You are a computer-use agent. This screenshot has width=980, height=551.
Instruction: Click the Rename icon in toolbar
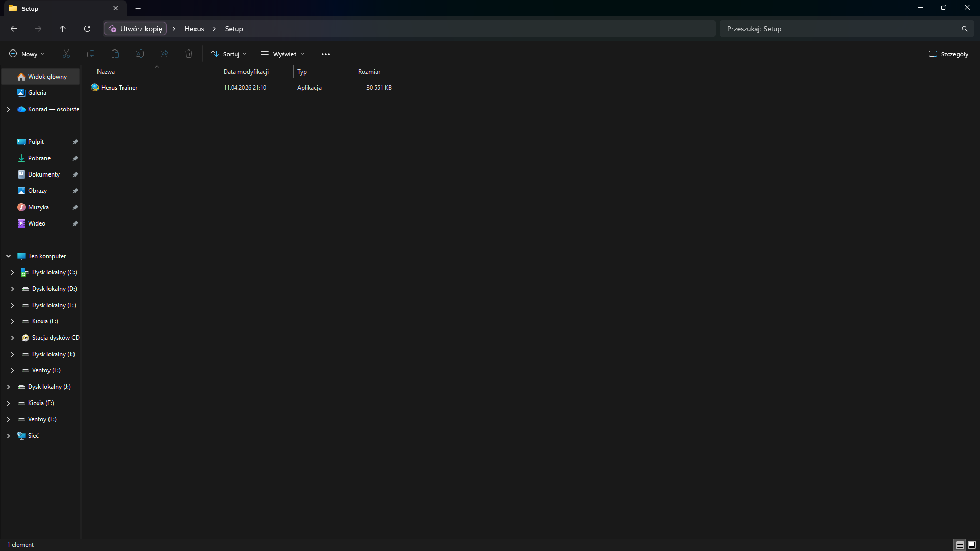[140, 54]
